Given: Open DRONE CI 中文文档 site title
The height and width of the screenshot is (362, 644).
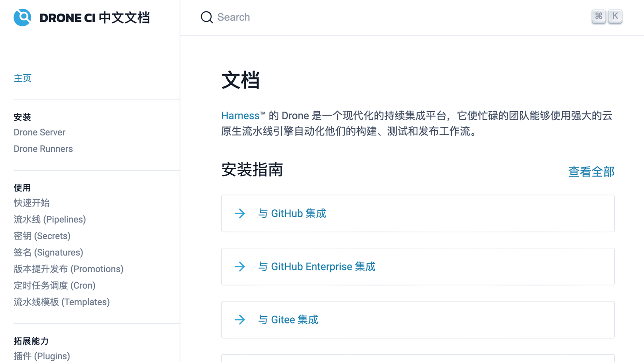Looking at the screenshot, I should (95, 18).
